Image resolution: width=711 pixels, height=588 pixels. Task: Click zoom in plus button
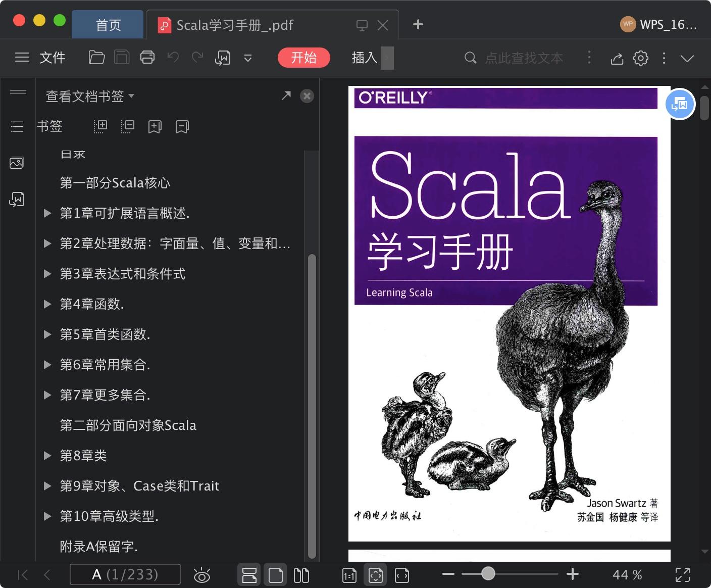coord(572,574)
